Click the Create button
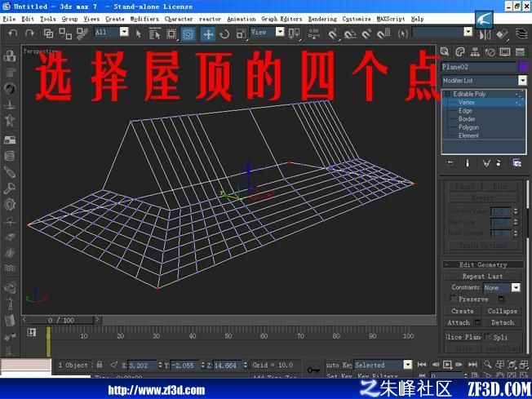 (x=463, y=311)
